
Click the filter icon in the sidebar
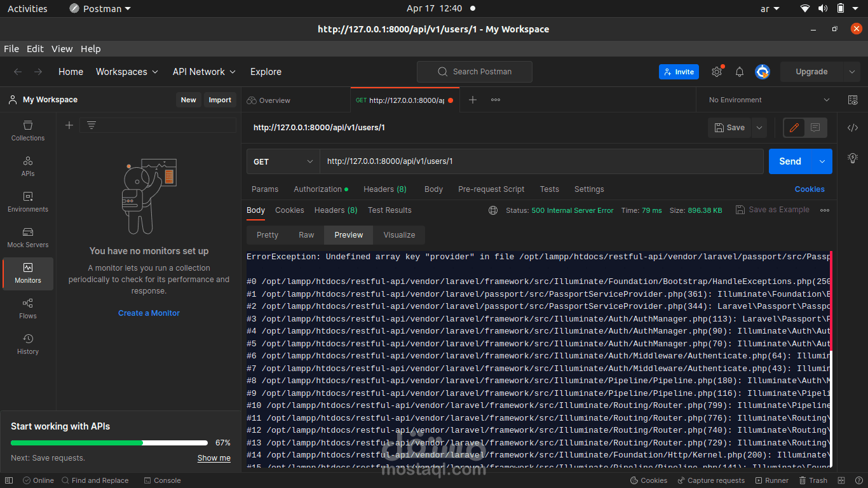tap(92, 125)
